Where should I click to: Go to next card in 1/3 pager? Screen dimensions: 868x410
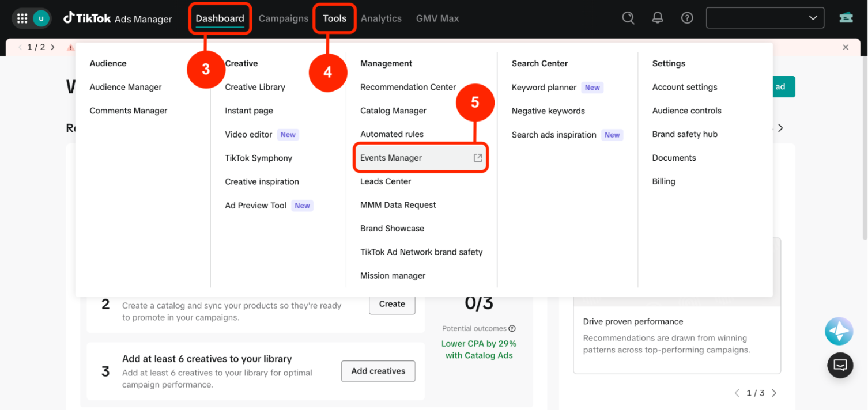click(x=774, y=393)
